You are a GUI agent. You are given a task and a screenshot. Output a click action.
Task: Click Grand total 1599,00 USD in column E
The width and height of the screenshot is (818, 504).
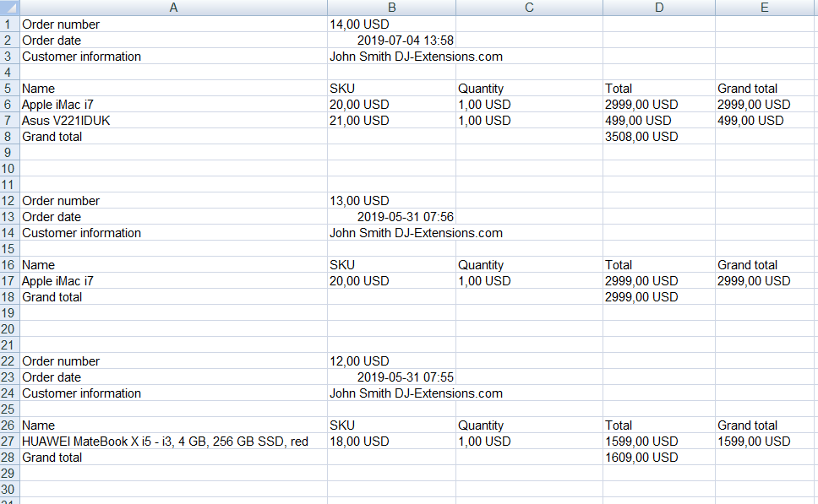[766, 442]
